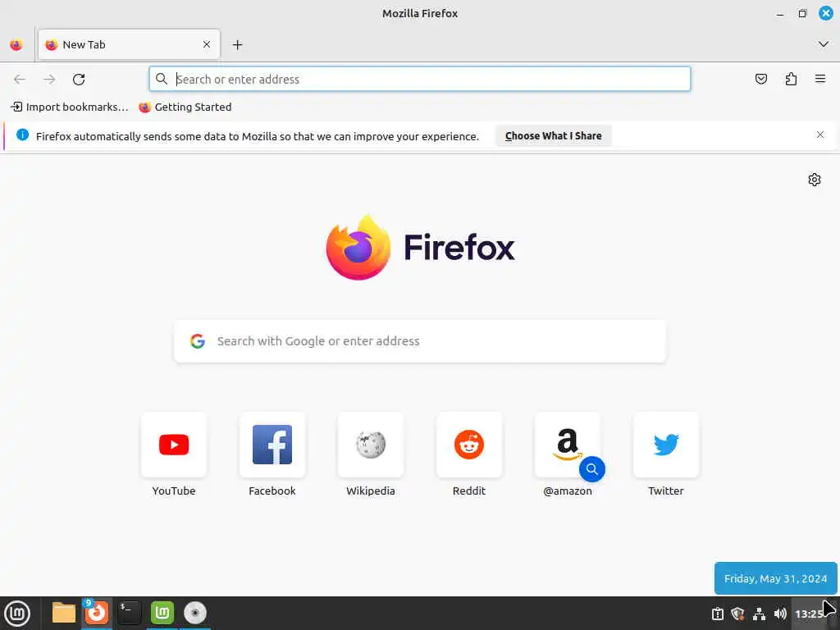Viewport: 840px width, 630px height.
Task: Dismiss the data sharing notification bar
Action: coord(820,135)
